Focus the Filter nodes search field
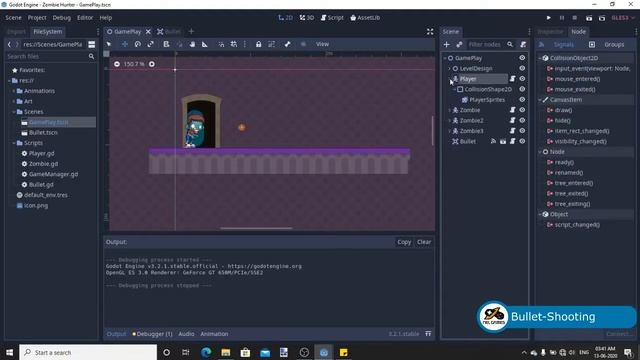The width and height of the screenshot is (640, 360). click(490, 44)
